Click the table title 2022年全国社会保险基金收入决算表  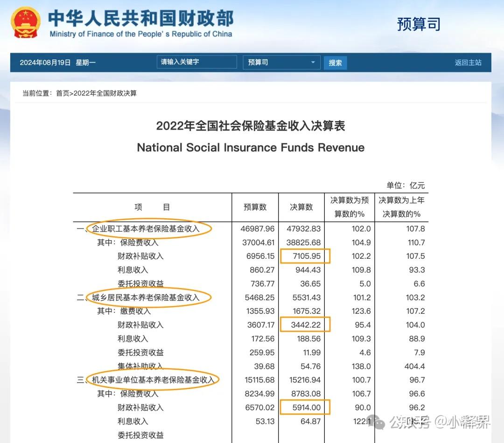pyautogui.click(x=252, y=126)
